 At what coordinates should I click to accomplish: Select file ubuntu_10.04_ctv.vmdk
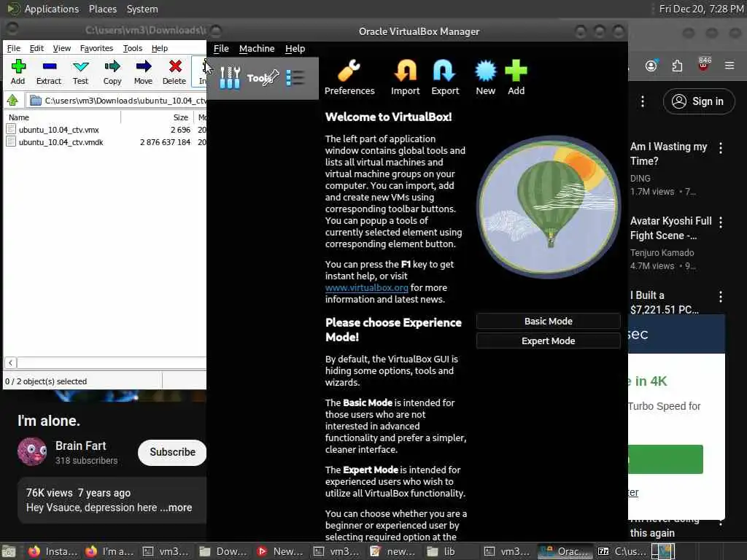(x=61, y=142)
